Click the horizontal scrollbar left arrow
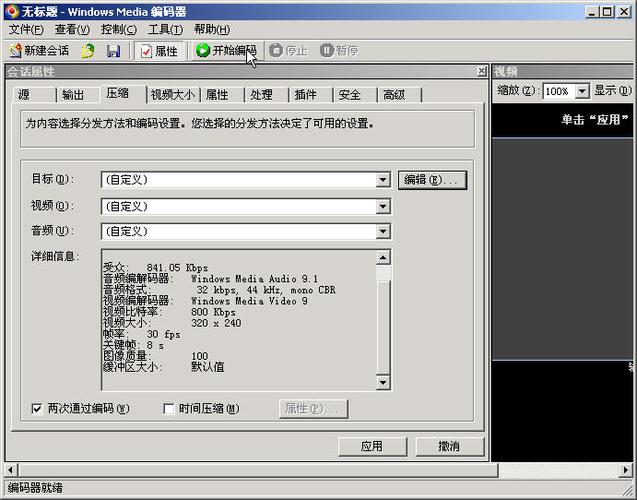 tap(11, 470)
